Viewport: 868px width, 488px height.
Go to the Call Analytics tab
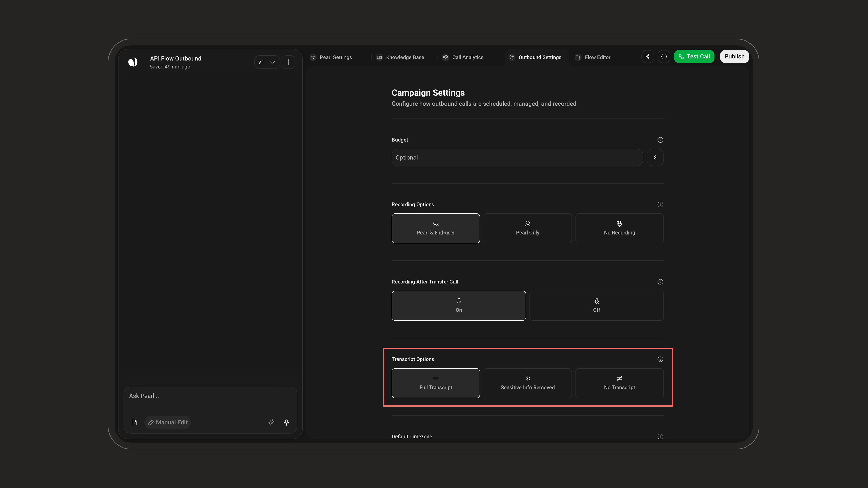(463, 57)
